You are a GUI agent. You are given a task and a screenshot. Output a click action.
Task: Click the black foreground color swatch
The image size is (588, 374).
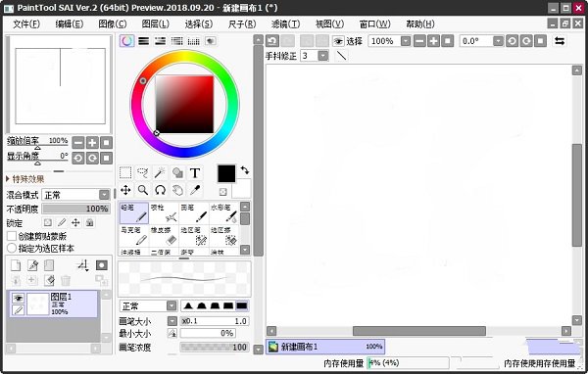226,173
